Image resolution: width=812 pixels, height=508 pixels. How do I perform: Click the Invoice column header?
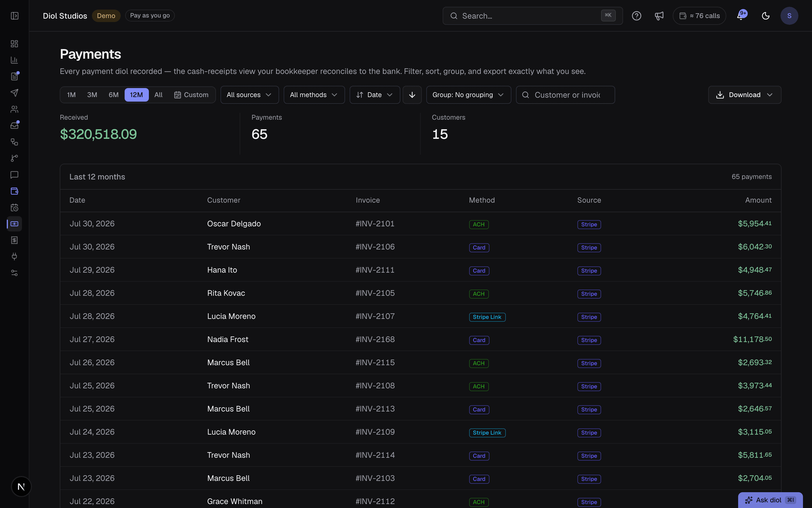click(x=368, y=200)
